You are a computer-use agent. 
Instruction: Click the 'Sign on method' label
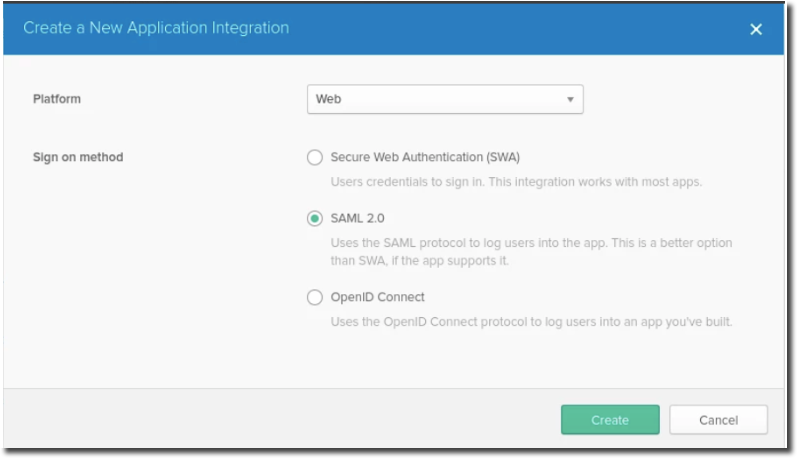pos(78,157)
